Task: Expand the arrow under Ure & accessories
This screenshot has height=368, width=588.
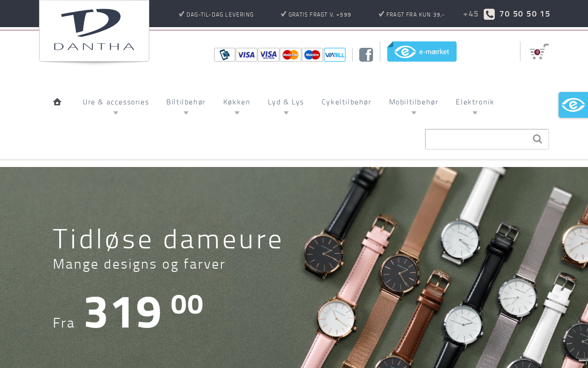Action: click(116, 113)
